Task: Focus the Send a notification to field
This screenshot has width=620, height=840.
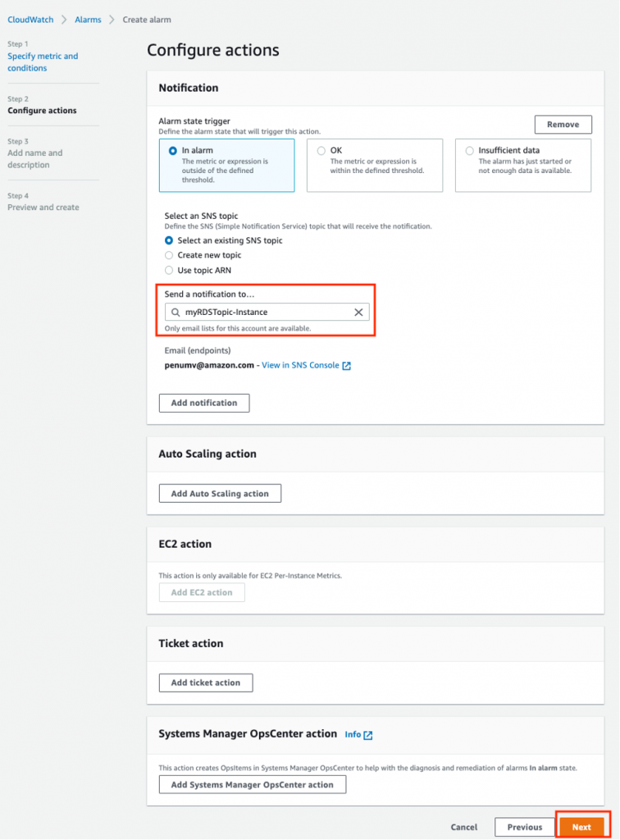Action: click(267, 313)
